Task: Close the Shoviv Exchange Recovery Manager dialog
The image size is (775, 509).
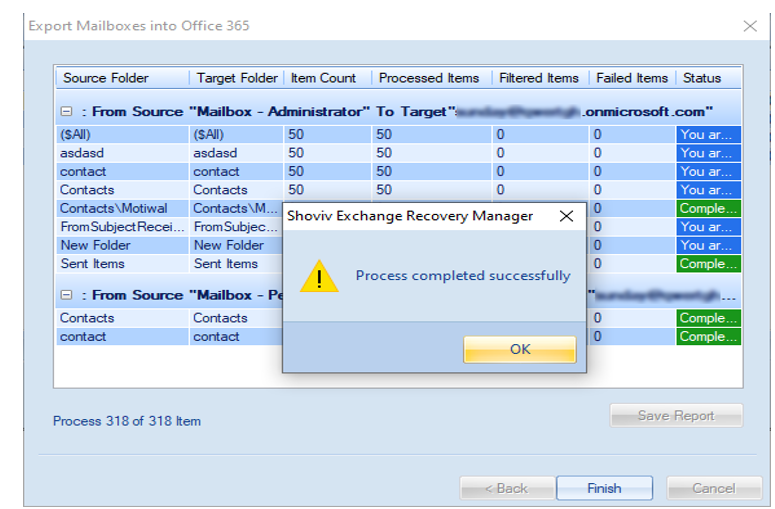Action: (x=566, y=216)
